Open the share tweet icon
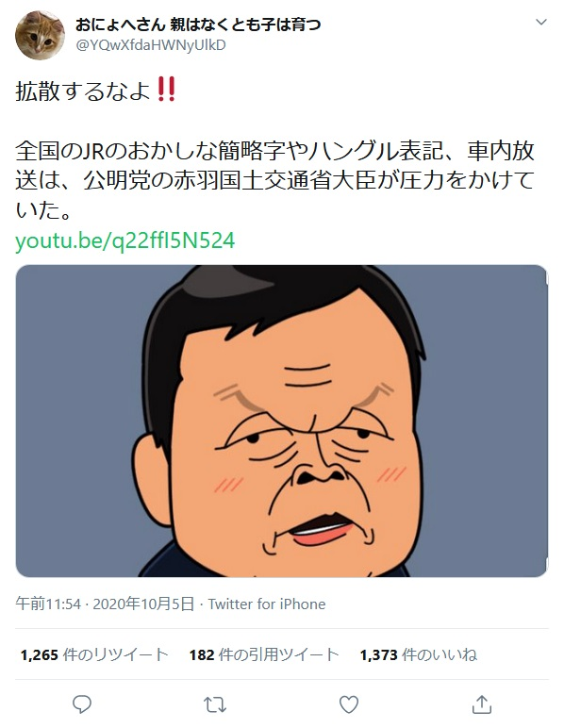564x728 pixels. pos(481,704)
